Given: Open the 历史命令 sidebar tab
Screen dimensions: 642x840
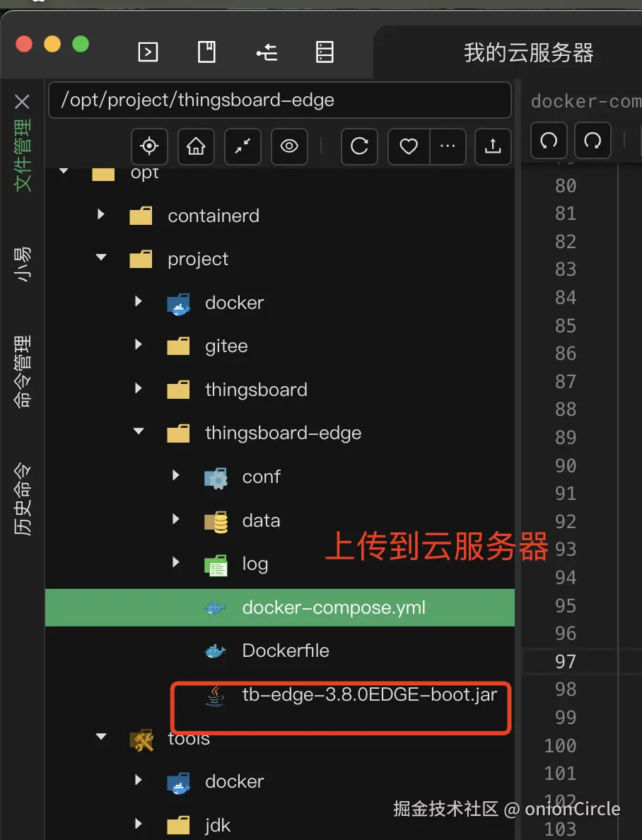Looking at the screenshot, I should coord(23,499).
